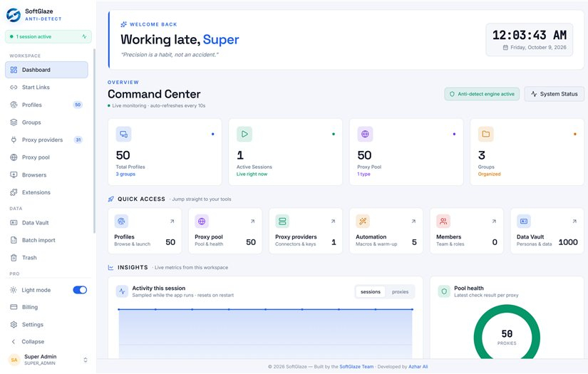Click the 1 session active indicator

click(48, 37)
